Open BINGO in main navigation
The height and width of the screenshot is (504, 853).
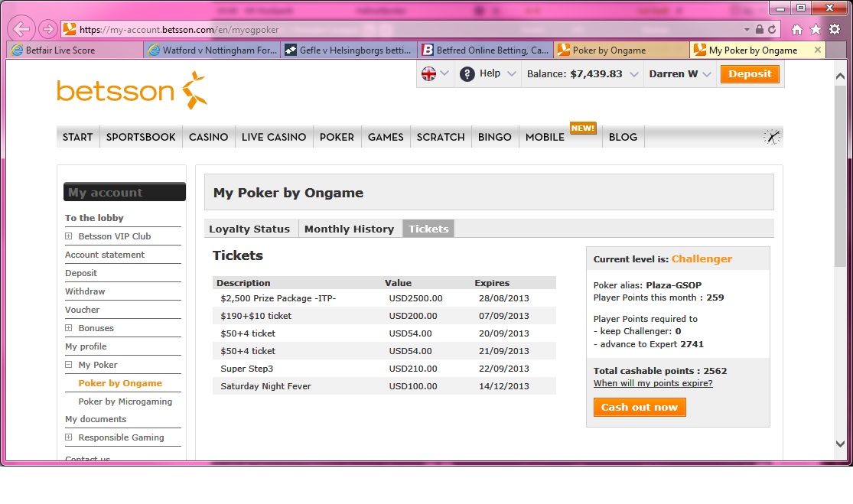494,137
